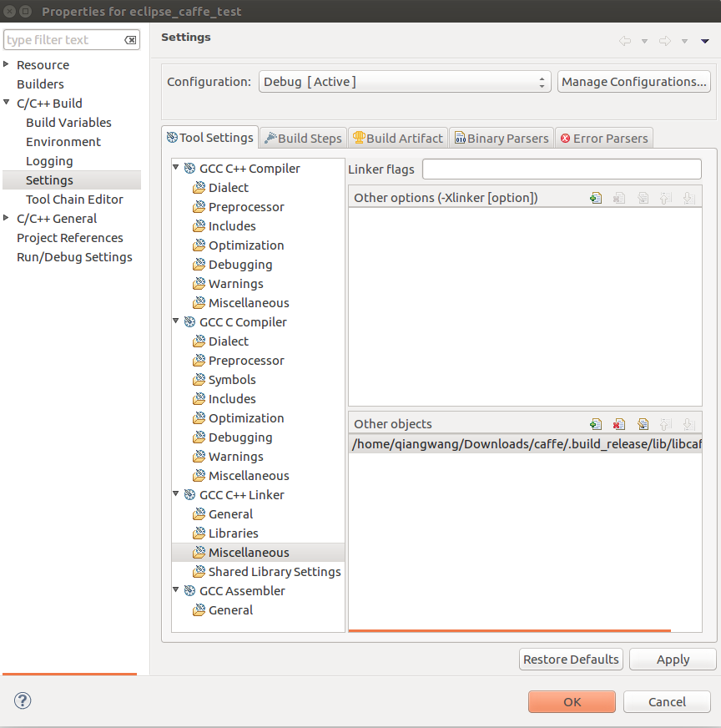
Task: Select Logging under C/C++ Build
Action: pos(49,161)
